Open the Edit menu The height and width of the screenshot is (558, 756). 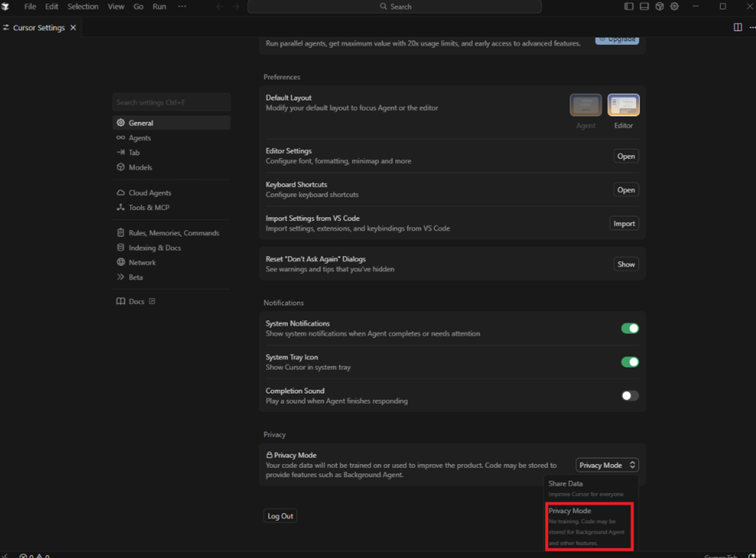[x=52, y=6]
